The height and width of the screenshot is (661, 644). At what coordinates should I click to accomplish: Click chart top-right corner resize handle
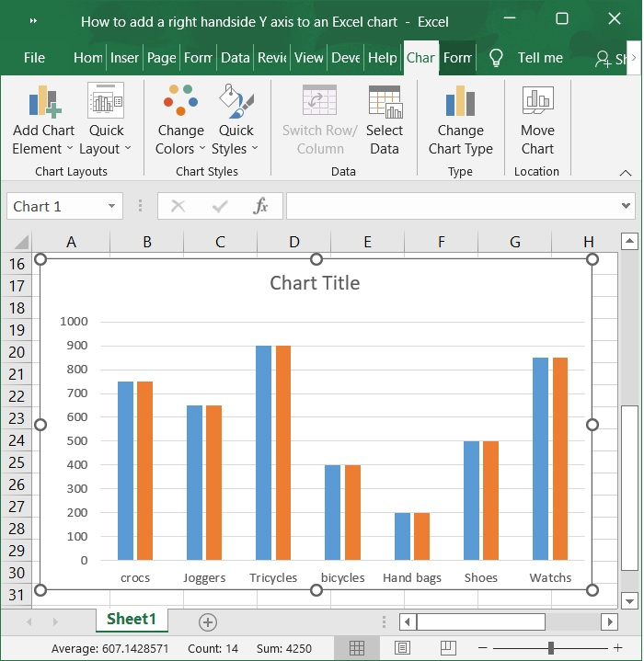[592, 259]
